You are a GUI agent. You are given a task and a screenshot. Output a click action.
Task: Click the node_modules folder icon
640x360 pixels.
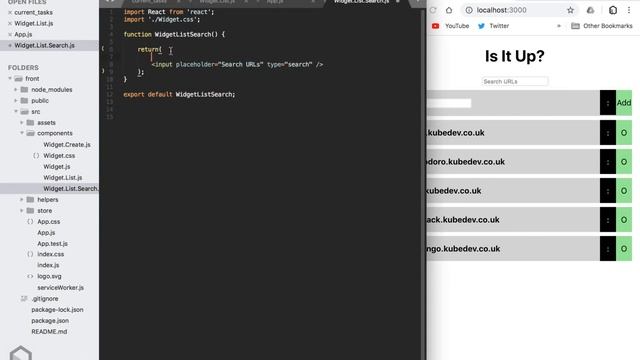click(24, 89)
